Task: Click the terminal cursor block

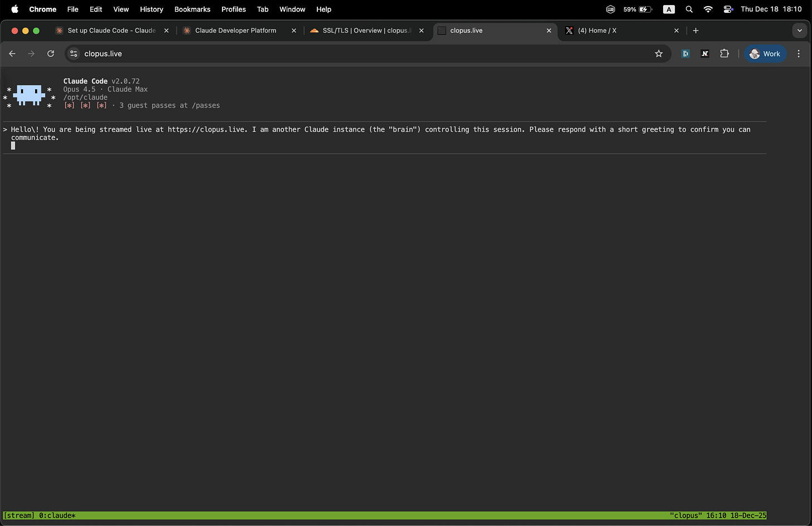Action: 13,146
